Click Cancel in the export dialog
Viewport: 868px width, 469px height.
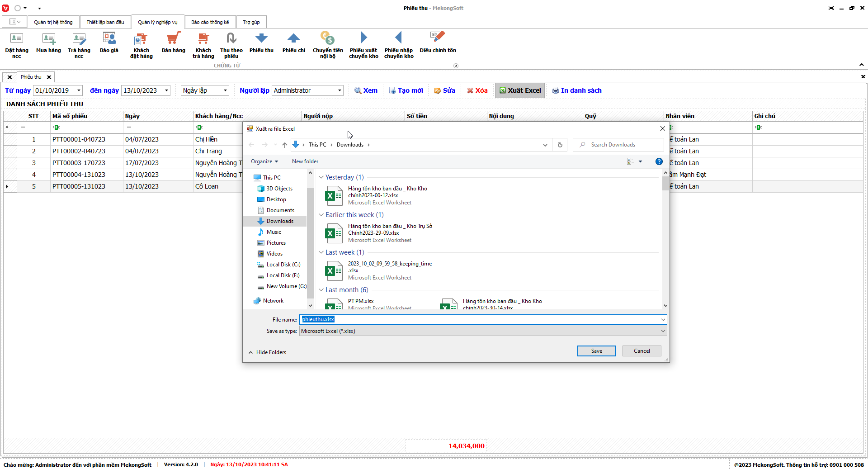click(x=641, y=351)
